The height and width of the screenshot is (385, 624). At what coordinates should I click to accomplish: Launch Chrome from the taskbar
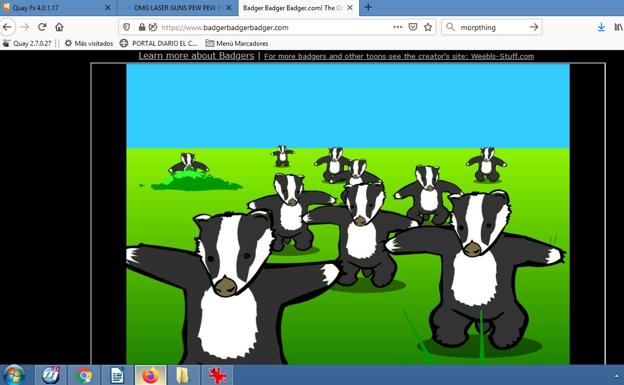84,375
